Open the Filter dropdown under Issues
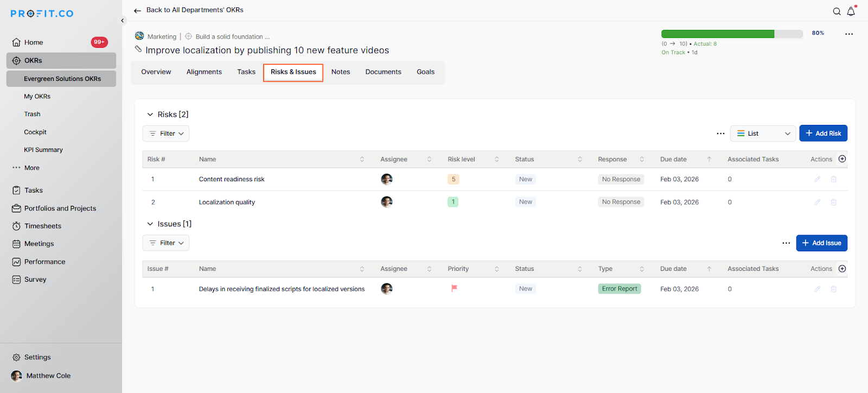 pyautogui.click(x=166, y=243)
